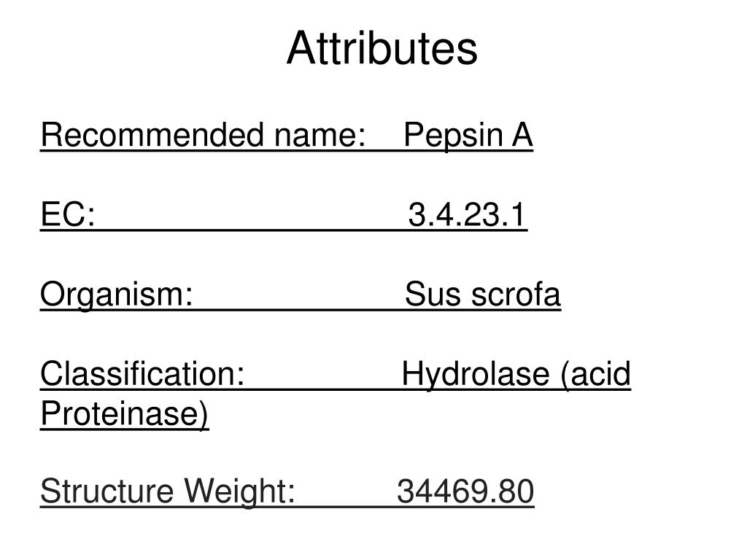Click the Organism label
This screenshot has width=747, height=560.
(x=117, y=295)
